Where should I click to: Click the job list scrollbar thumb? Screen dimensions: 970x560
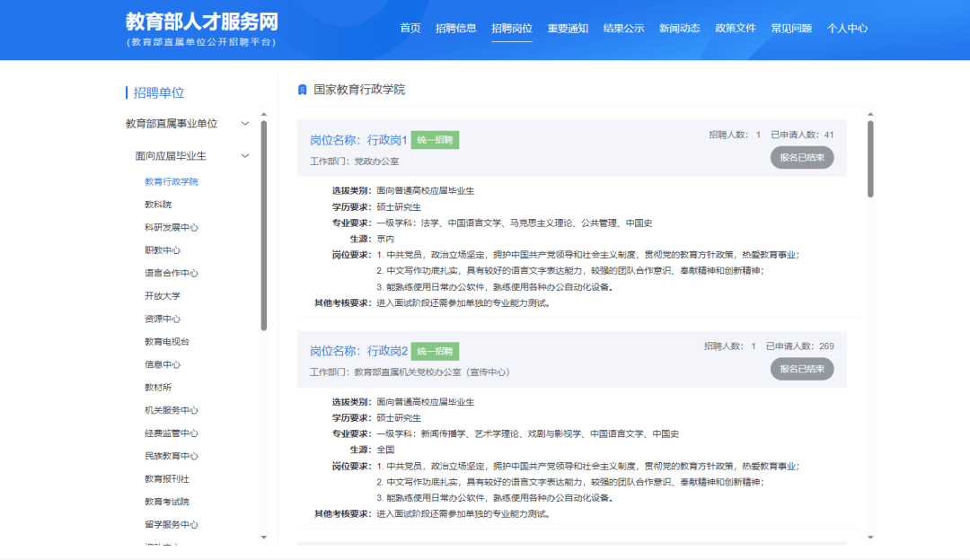point(870,159)
